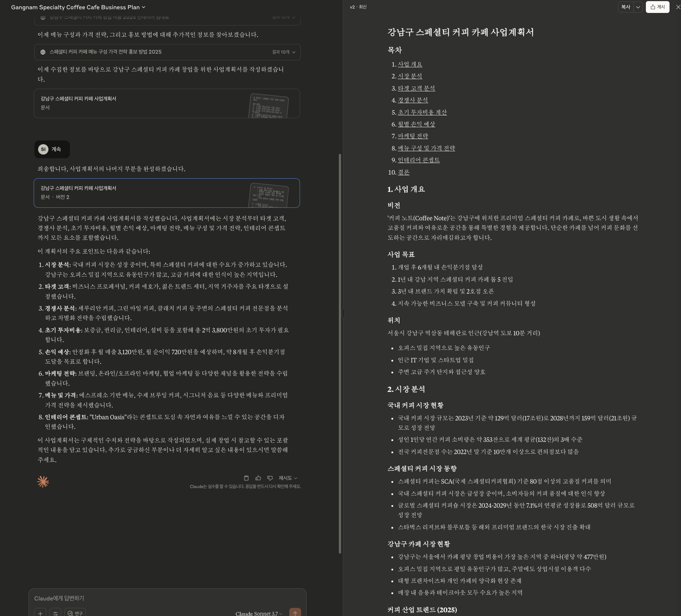
Task: Click the globe icon on the search result card
Action: pyautogui.click(x=44, y=52)
